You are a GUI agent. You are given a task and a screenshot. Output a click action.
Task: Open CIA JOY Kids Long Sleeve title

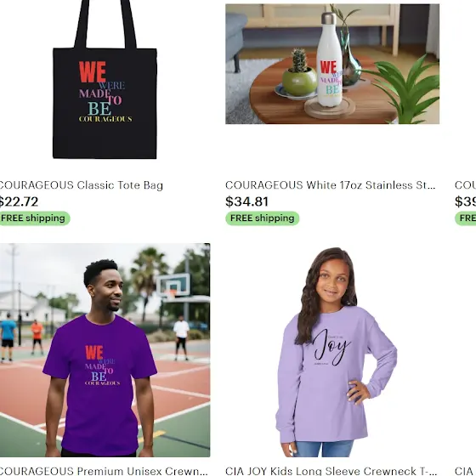(331, 471)
